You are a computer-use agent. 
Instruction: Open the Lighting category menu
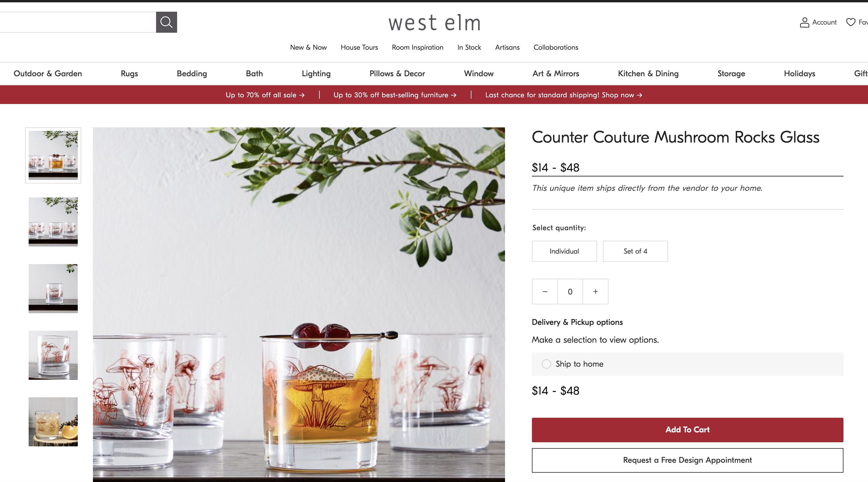316,73
